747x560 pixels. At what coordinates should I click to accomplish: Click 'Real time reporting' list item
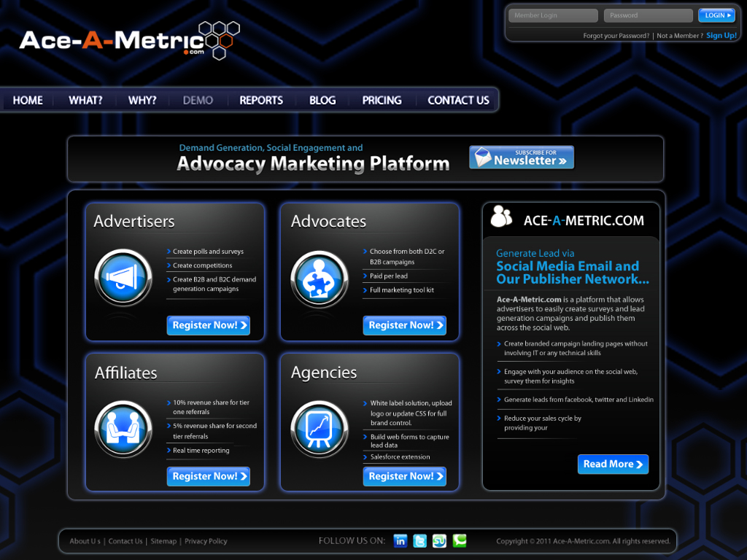[x=201, y=450]
